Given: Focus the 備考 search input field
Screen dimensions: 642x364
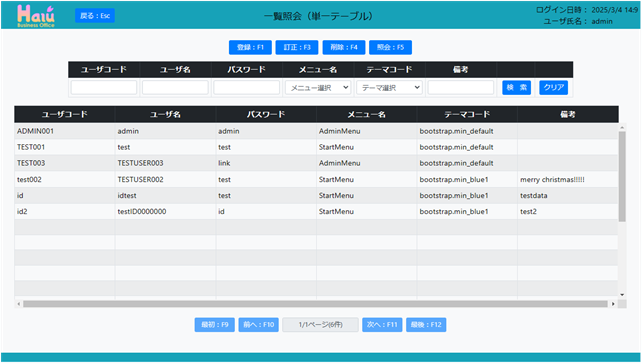Looking at the screenshot, I should coord(461,88).
